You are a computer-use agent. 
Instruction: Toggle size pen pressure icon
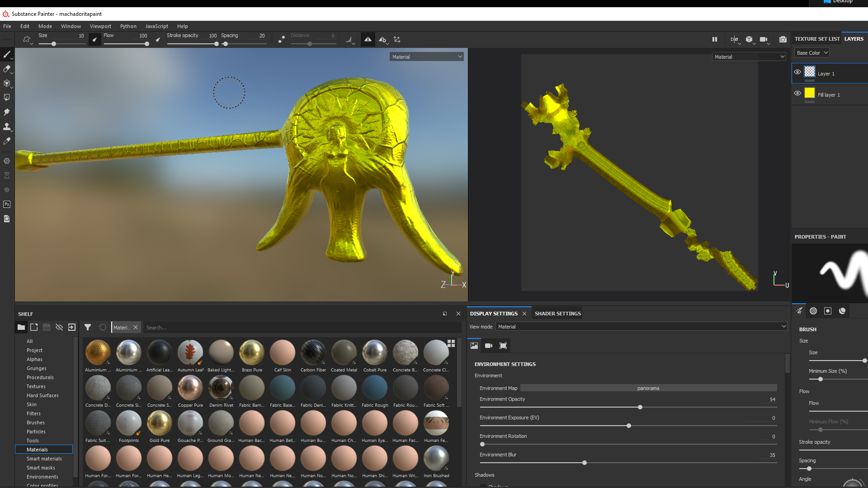coord(94,40)
